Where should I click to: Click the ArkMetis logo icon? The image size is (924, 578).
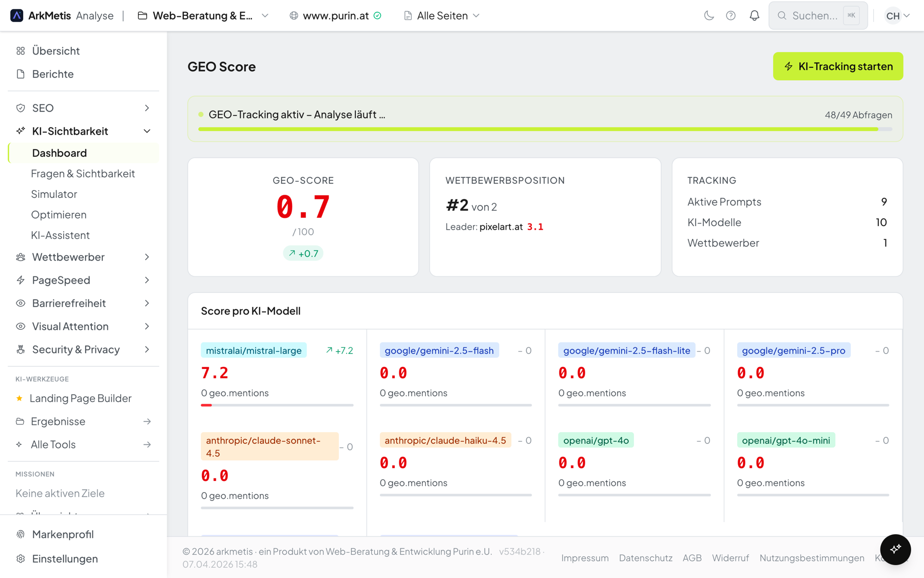click(x=17, y=15)
